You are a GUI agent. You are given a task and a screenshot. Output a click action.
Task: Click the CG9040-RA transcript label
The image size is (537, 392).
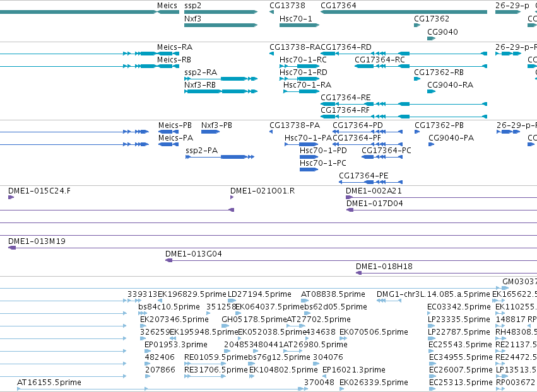tap(451, 85)
